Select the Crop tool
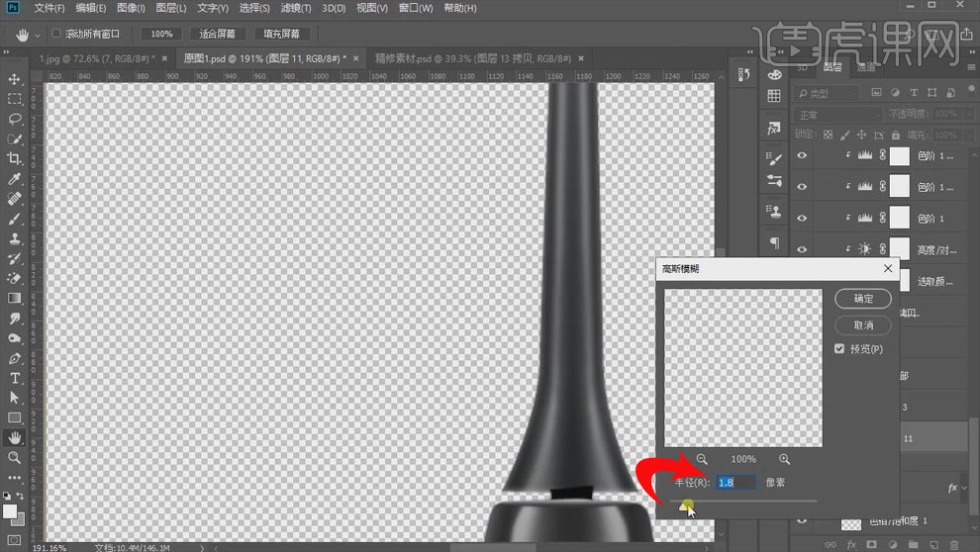Image resolution: width=980 pixels, height=552 pixels. (x=15, y=158)
